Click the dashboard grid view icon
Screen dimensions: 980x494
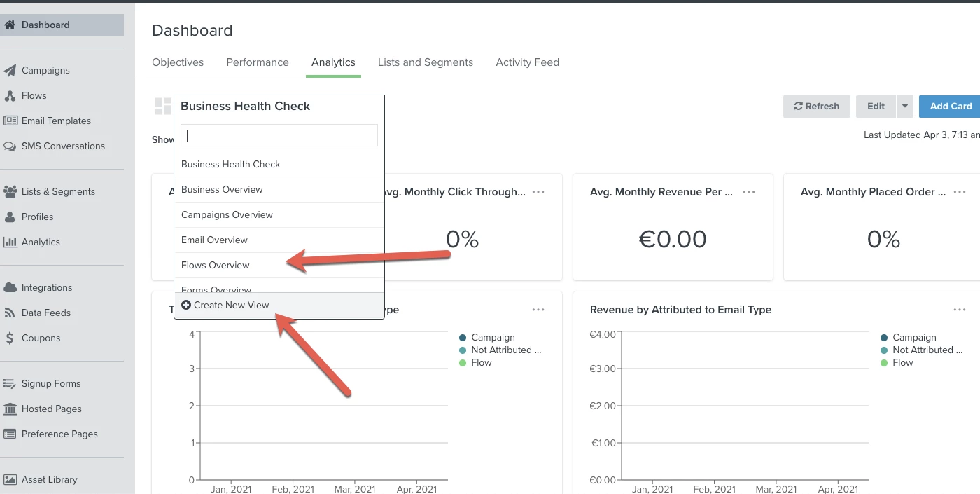163,107
